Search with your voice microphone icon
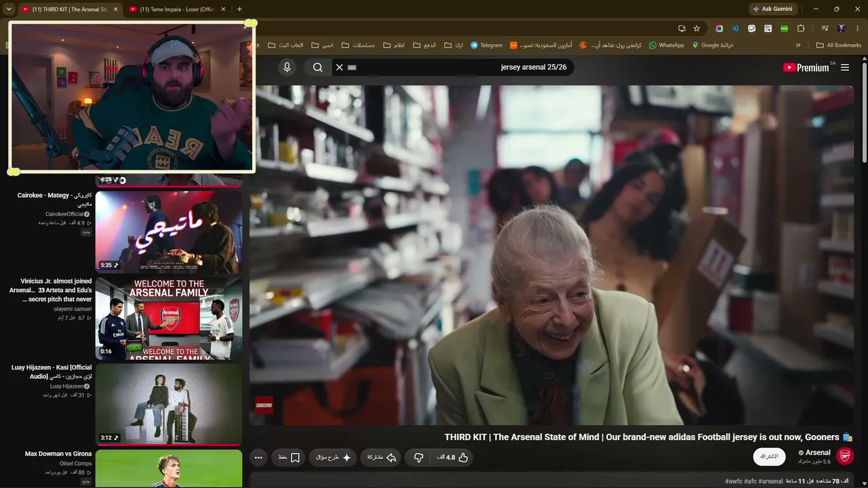 tap(287, 67)
